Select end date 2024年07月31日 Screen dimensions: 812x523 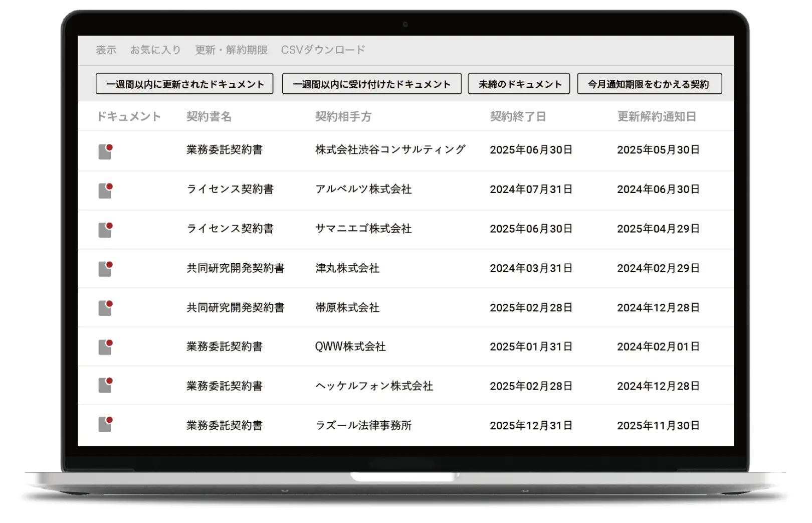tap(531, 189)
